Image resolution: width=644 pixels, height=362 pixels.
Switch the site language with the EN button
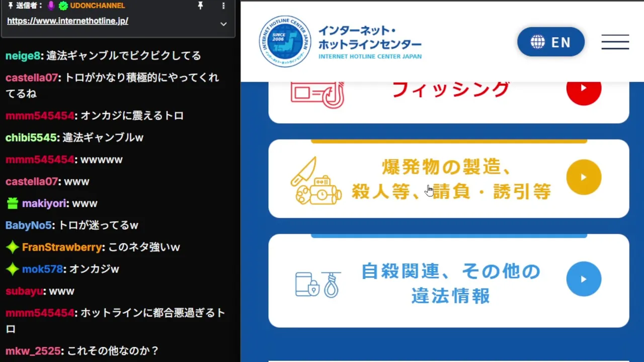pyautogui.click(x=551, y=42)
